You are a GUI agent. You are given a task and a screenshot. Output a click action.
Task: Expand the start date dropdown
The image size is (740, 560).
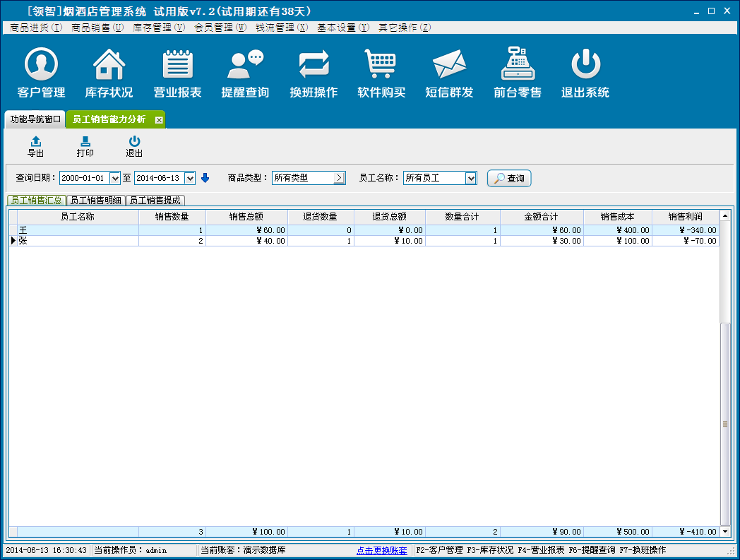pos(115,179)
